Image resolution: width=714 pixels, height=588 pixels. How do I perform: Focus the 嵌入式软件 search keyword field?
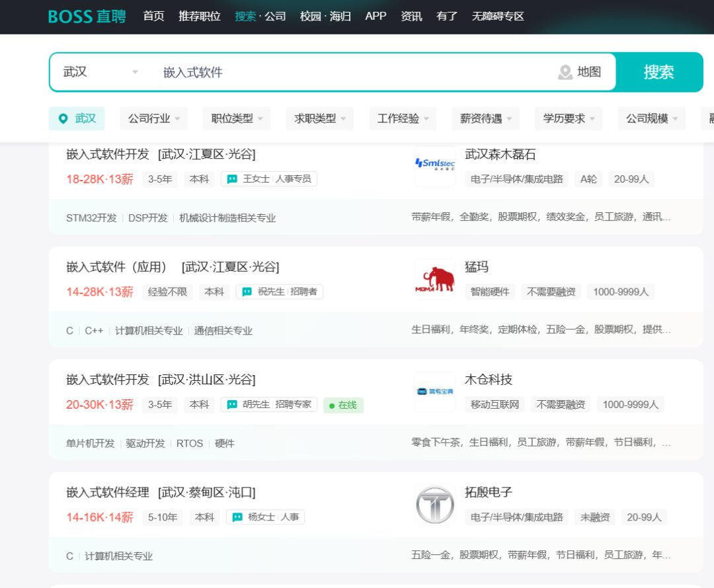pos(350,72)
